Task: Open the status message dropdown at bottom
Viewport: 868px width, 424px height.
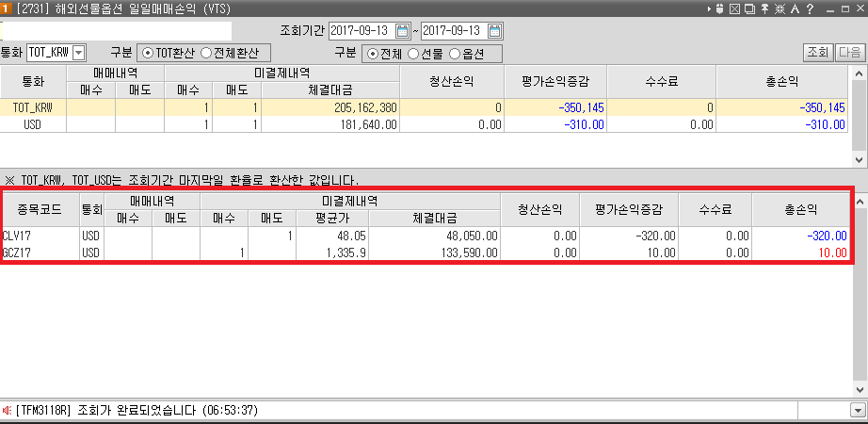Action: click(x=857, y=410)
